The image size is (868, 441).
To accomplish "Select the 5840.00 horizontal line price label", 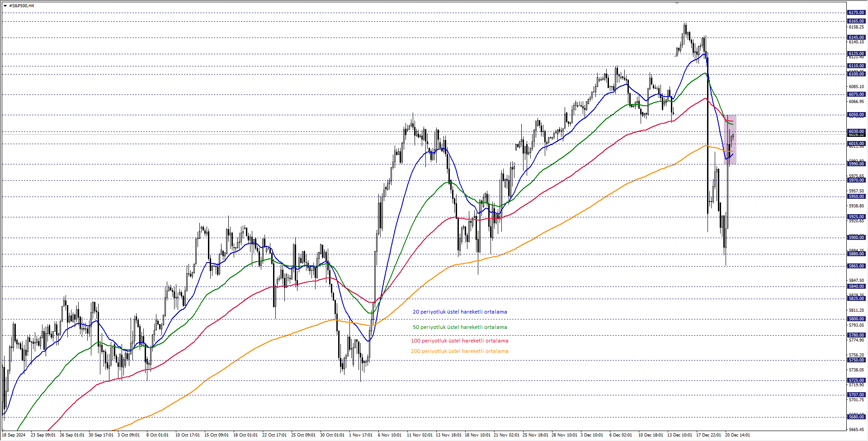I will tap(856, 286).
